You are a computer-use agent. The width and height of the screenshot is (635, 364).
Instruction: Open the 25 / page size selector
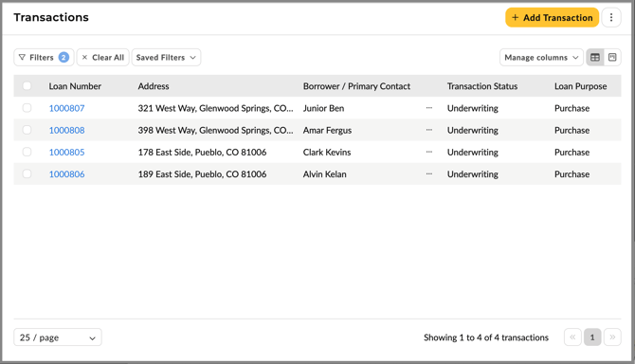tap(58, 337)
